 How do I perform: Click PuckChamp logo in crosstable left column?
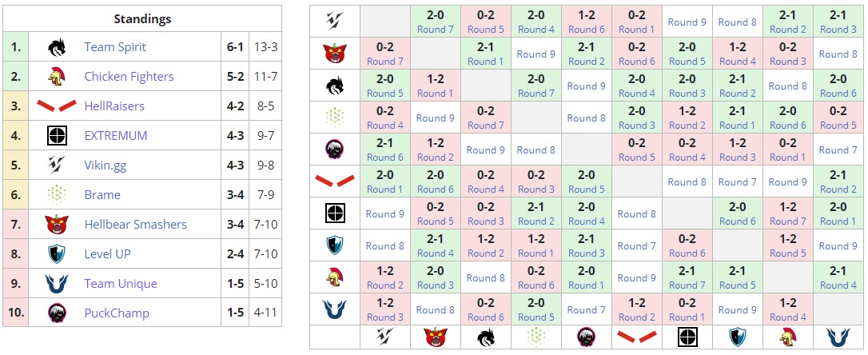click(335, 150)
